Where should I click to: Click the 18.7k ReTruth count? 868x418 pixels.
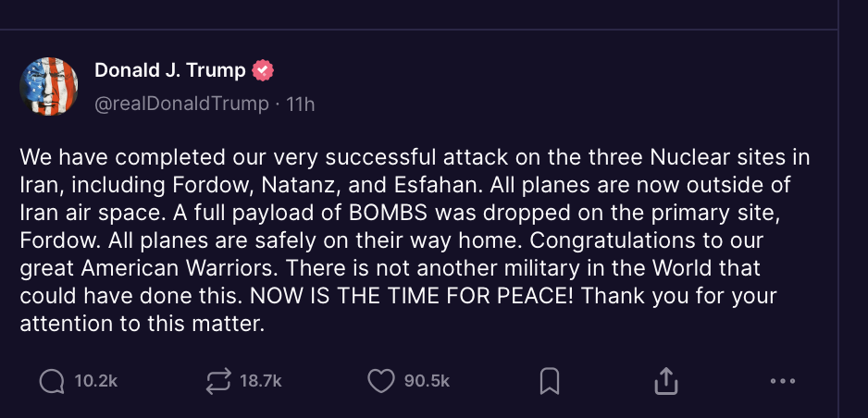coord(260,380)
